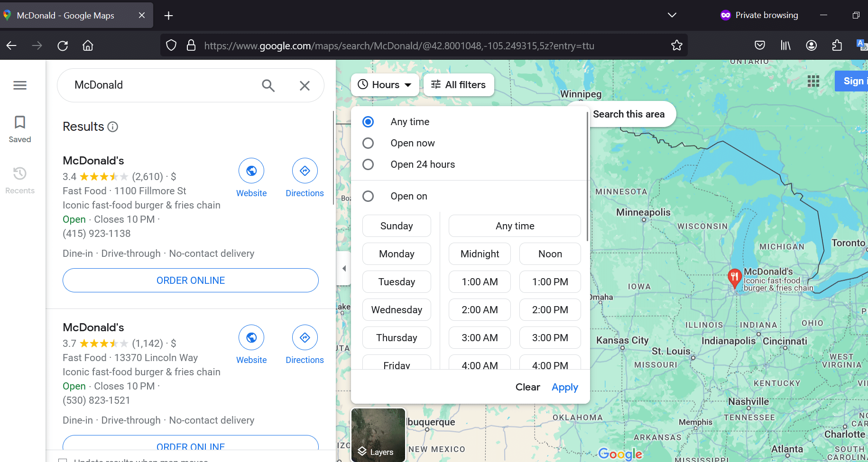Open the Google Maps hamburger menu
Viewport: 868px width, 462px height.
[x=20, y=85]
